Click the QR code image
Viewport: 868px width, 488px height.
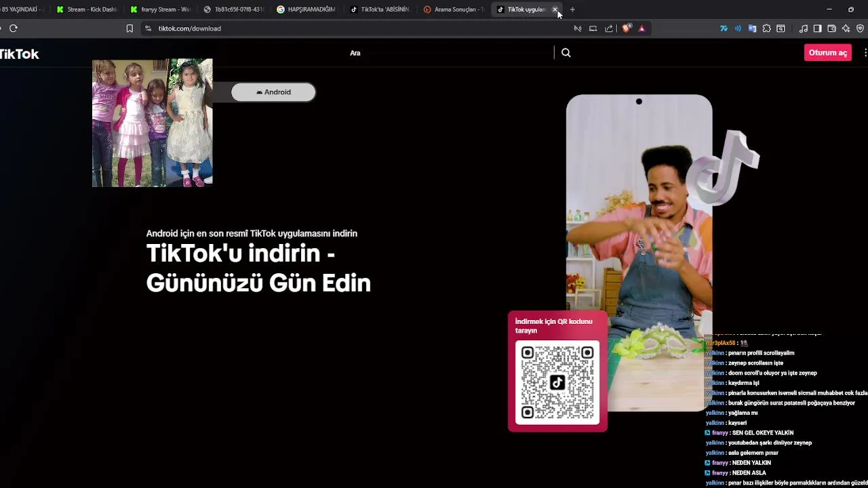pos(557,382)
